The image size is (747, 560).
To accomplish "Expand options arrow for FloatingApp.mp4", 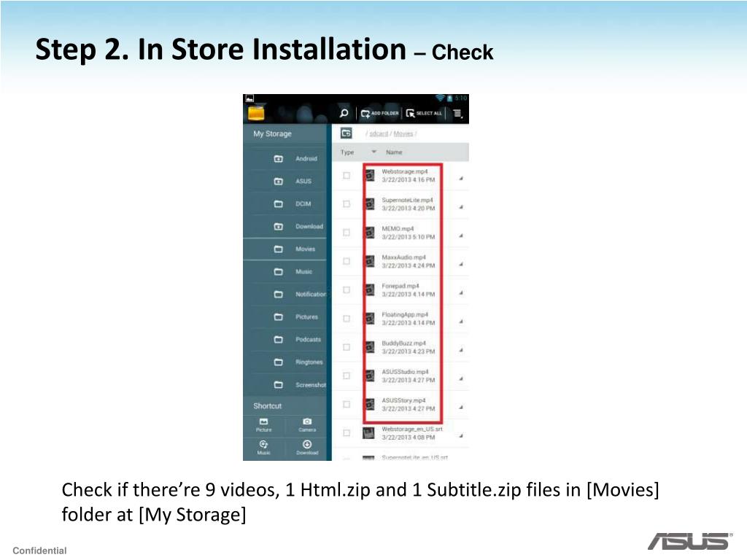I will [x=461, y=322].
